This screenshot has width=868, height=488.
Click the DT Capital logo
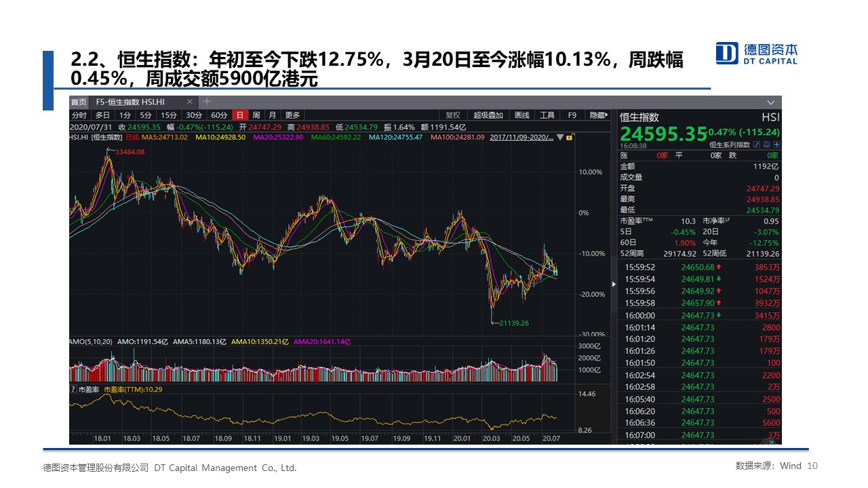tap(757, 54)
